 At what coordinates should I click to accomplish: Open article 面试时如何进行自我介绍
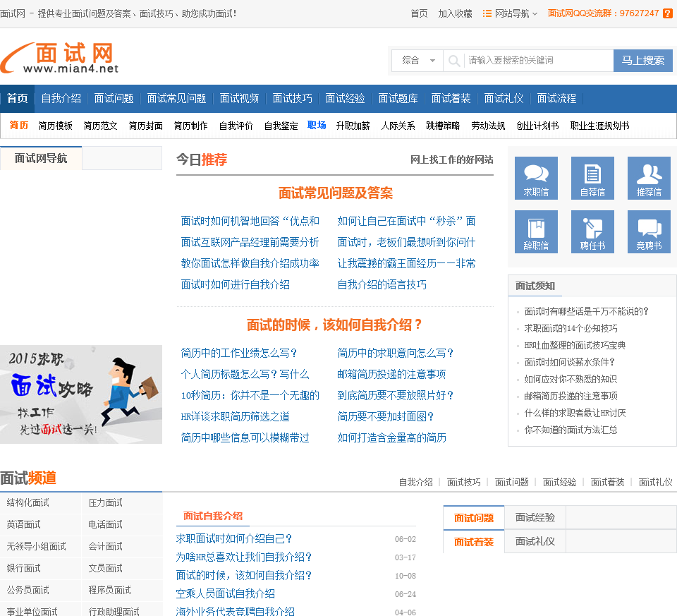coord(236,284)
